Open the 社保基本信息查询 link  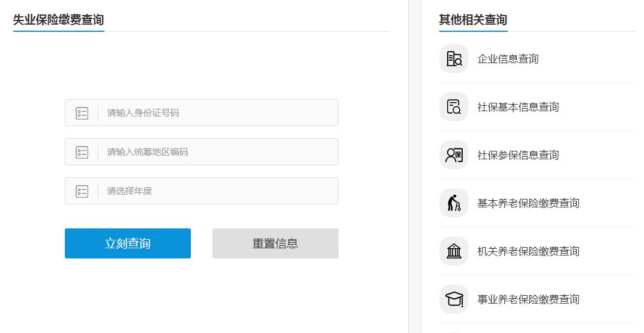(518, 107)
